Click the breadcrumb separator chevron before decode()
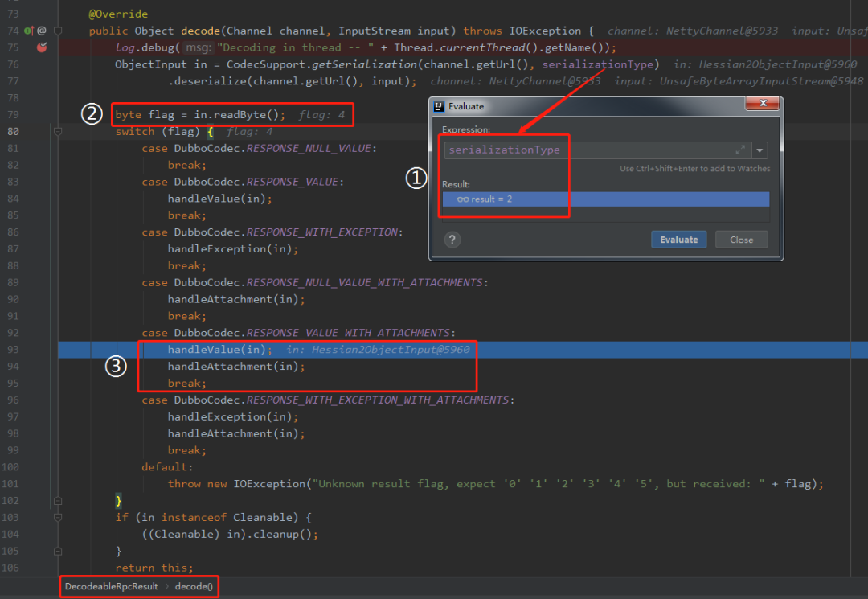The height and width of the screenshot is (599, 868). (x=166, y=586)
